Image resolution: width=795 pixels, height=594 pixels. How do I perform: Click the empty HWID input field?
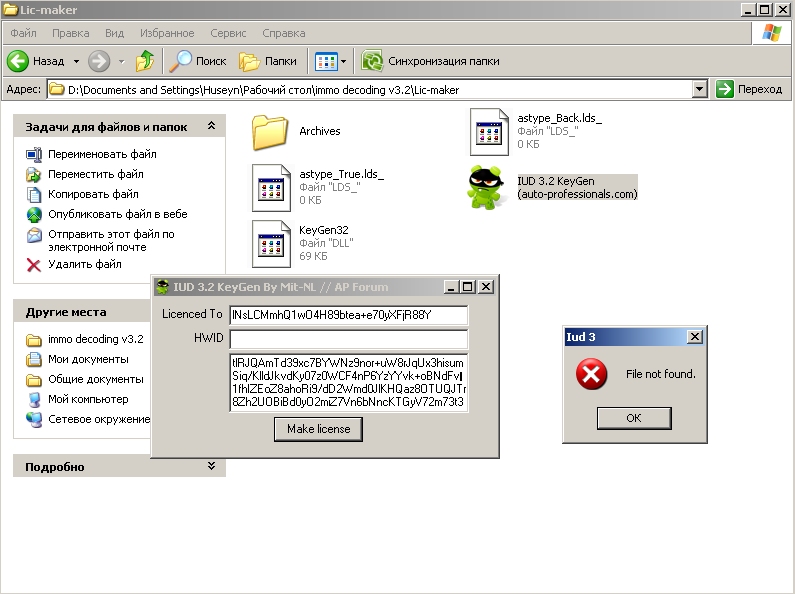349,339
